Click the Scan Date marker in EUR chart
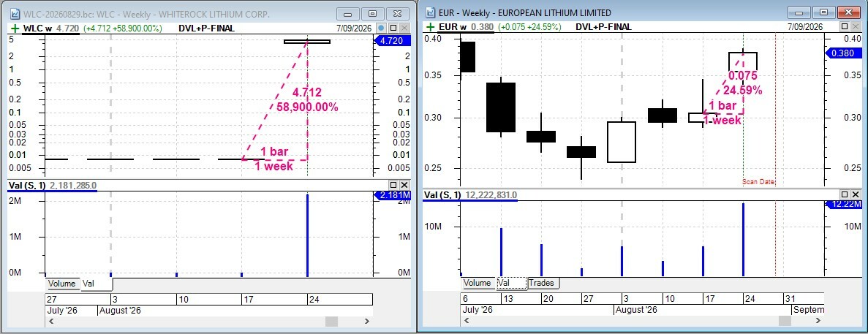The height and width of the screenshot is (334, 868). 758,181
